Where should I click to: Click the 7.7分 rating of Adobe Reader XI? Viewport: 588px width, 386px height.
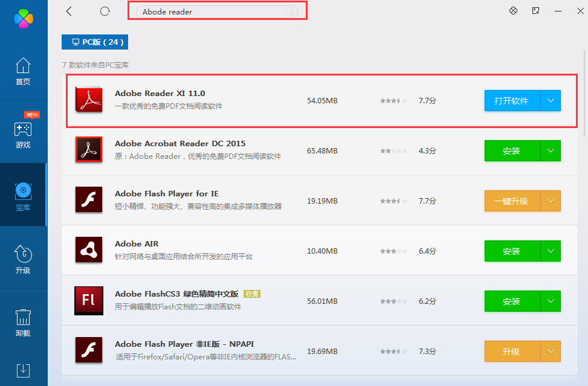(427, 101)
